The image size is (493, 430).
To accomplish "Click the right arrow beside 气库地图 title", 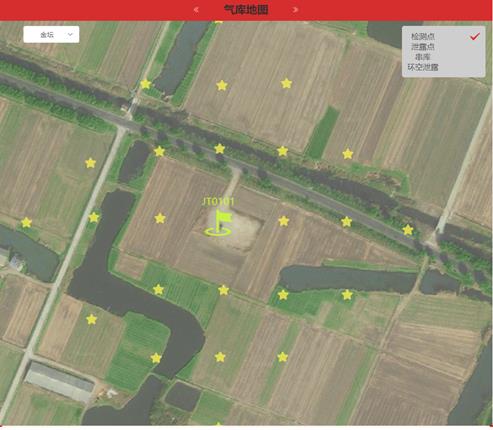I will [x=295, y=10].
